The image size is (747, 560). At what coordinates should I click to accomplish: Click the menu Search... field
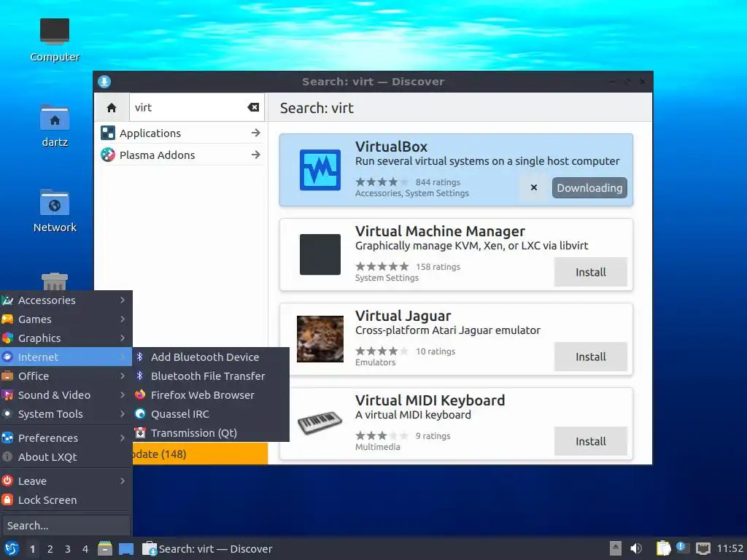point(66,525)
